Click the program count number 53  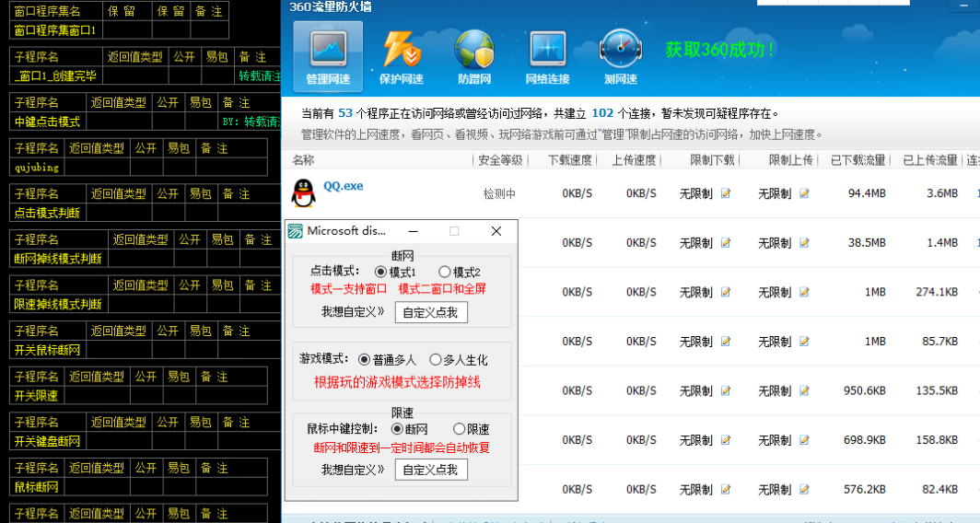click(345, 113)
